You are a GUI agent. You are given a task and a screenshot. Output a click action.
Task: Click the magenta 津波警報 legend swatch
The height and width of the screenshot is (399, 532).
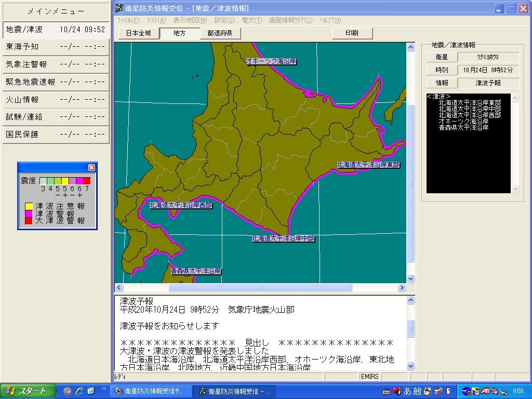[x=29, y=214]
